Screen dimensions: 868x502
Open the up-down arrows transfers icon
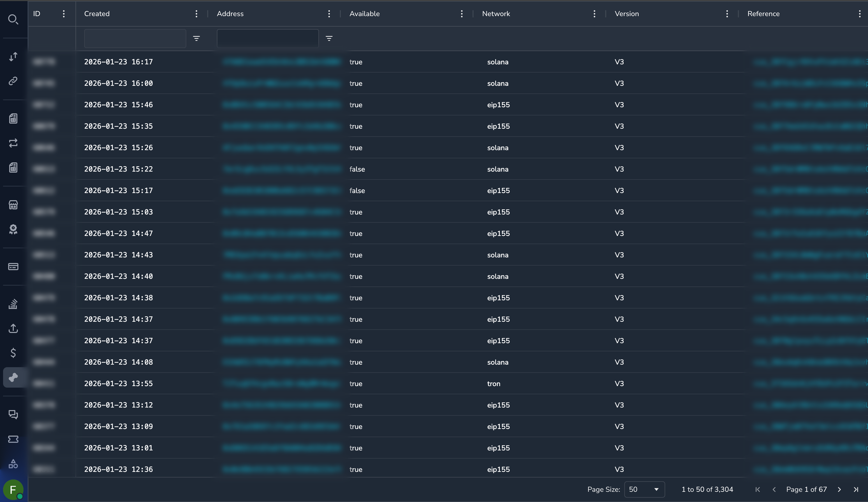click(13, 56)
